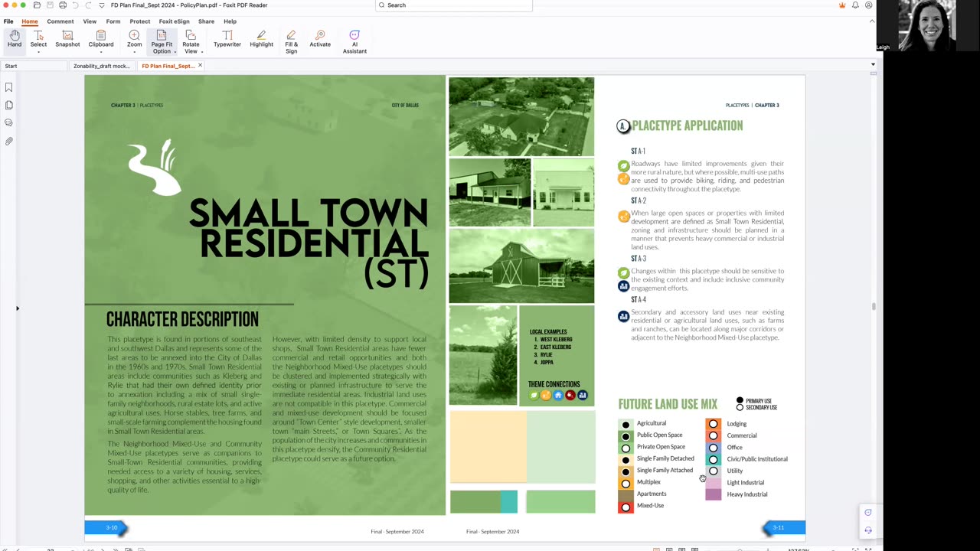The image size is (980, 551).
Task: Open the Share ribbon tab
Action: (x=206, y=21)
